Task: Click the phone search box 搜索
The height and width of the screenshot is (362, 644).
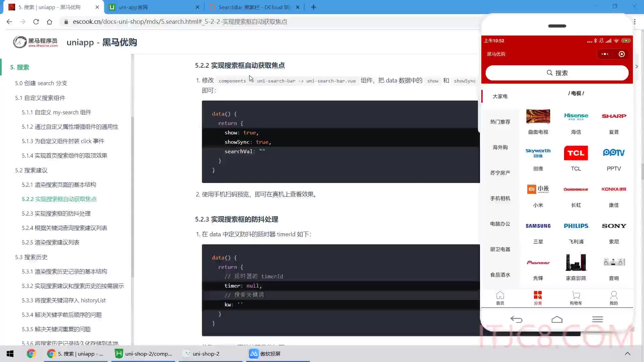Action: [x=557, y=73]
